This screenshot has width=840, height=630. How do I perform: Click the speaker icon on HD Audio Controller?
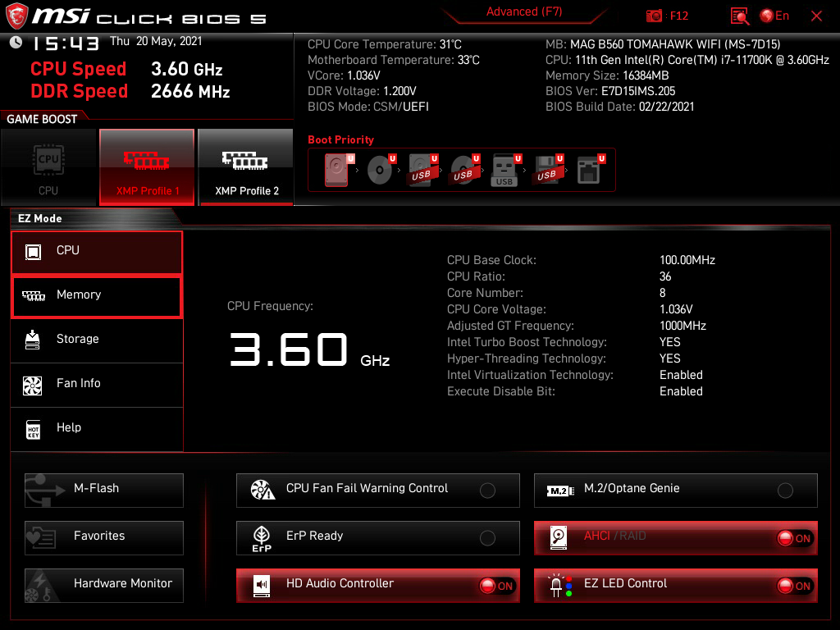click(262, 586)
